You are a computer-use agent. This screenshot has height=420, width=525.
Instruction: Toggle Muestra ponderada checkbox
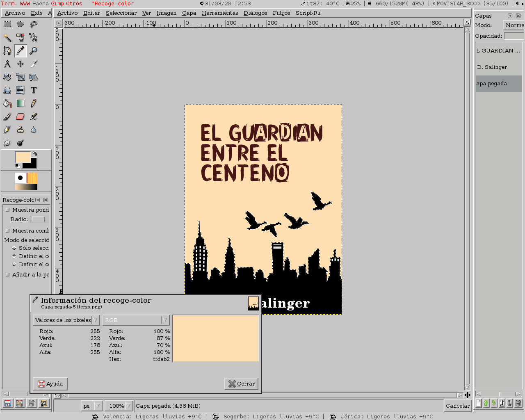pos(7,210)
